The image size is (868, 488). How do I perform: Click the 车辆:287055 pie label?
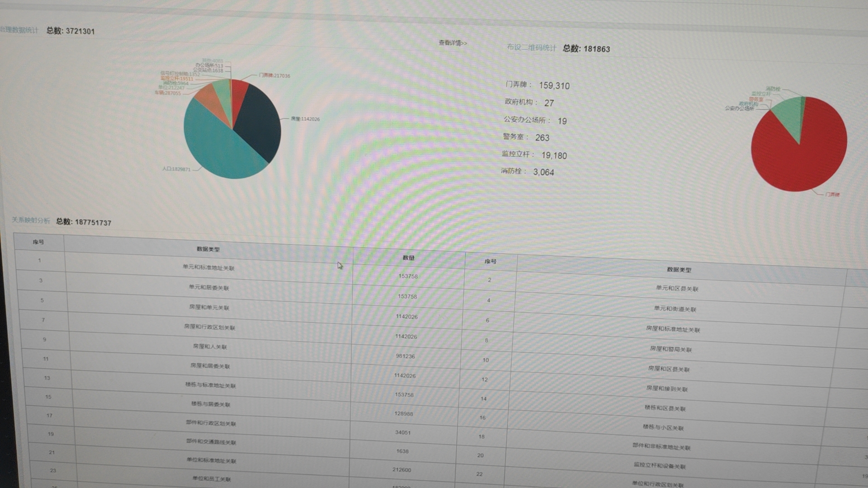coord(167,93)
